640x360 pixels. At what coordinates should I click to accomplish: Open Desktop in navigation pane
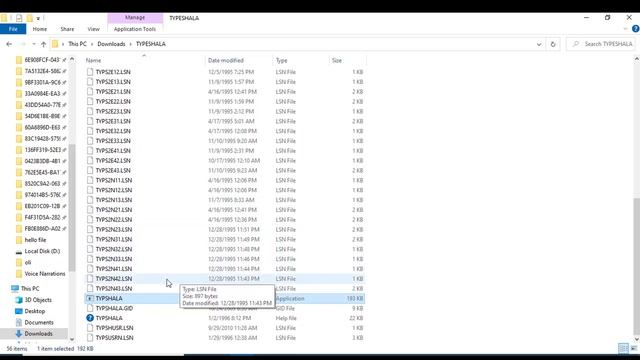(35, 311)
